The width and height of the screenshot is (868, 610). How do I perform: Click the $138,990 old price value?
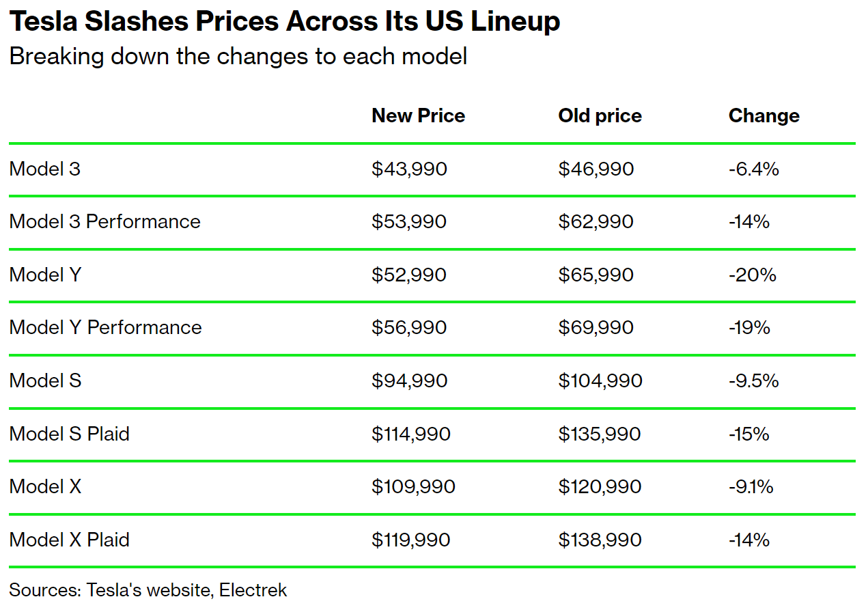(600, 540)
